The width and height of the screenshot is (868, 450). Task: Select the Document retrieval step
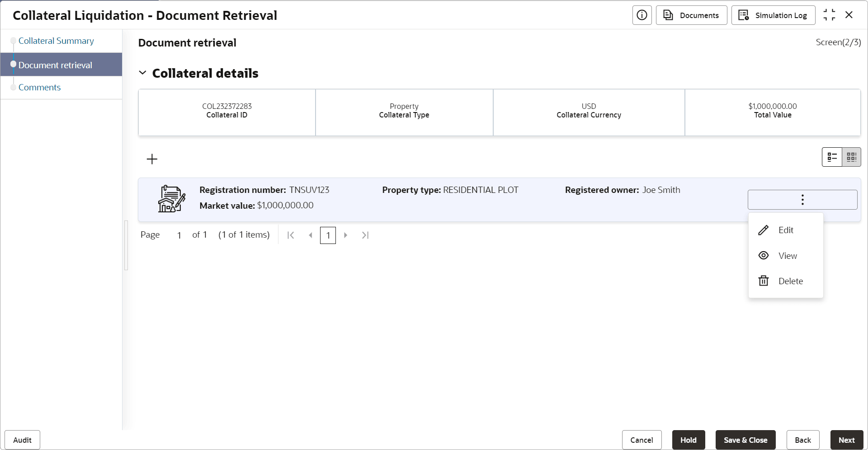pos(61,65)
